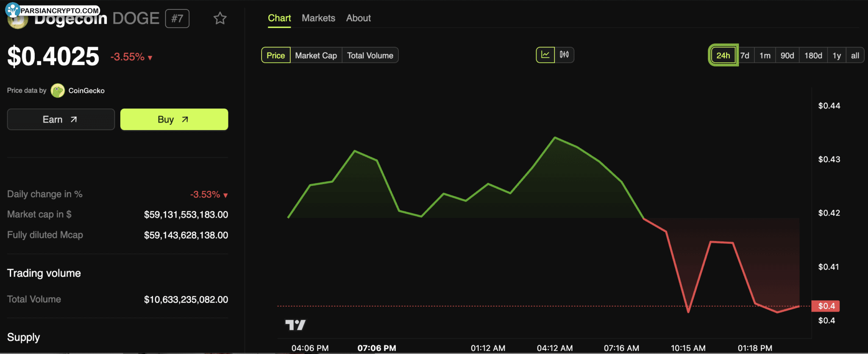Image resolution: width=868 pixels, height=354 pixels.
Task: Click the Fully diluted Mcap label
Action: 45,234
